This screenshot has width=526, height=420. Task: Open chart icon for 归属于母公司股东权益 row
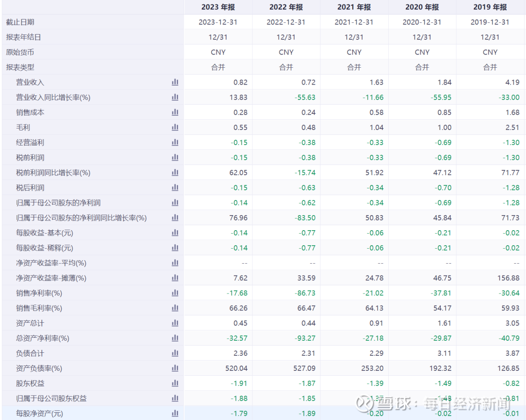(x=175, y=399)
